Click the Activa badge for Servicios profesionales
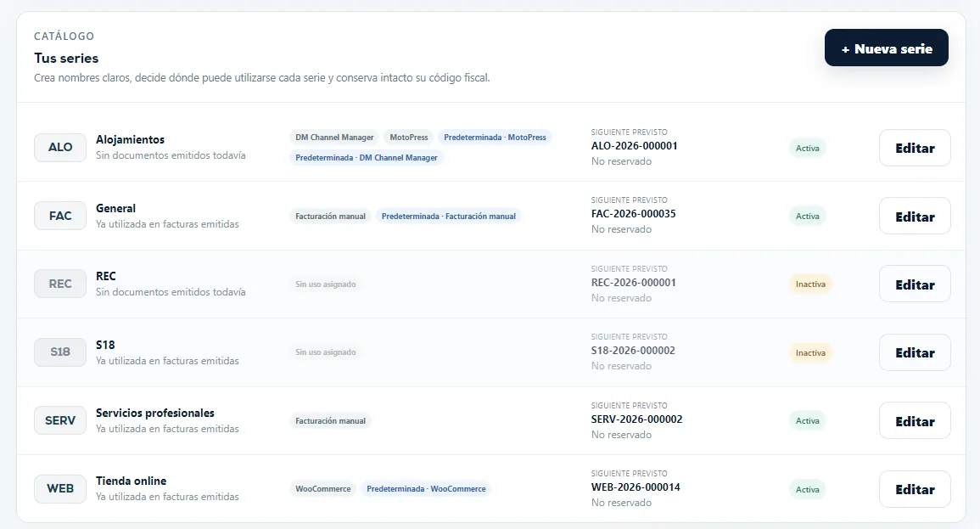 click(x=808, y=421)
